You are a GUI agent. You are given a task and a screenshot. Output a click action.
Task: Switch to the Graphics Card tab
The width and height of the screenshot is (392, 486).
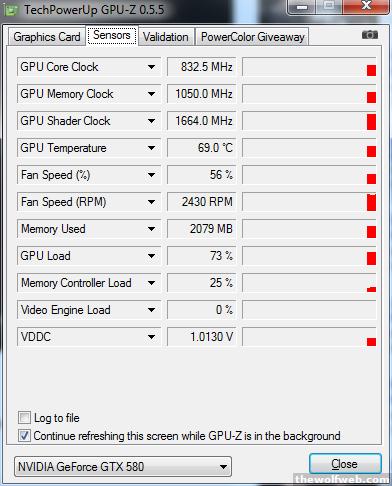pyautogui.click(x=47, y=37)
